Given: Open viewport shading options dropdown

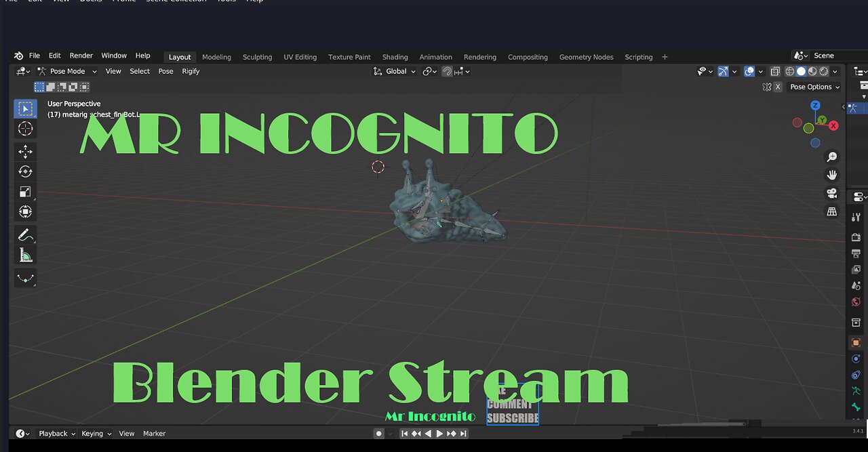Looking at the screenshot, I should click(835, 71).
